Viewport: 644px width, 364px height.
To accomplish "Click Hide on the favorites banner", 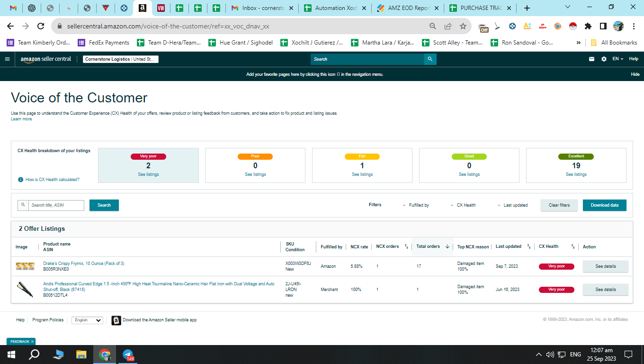I will pos(635,74).
